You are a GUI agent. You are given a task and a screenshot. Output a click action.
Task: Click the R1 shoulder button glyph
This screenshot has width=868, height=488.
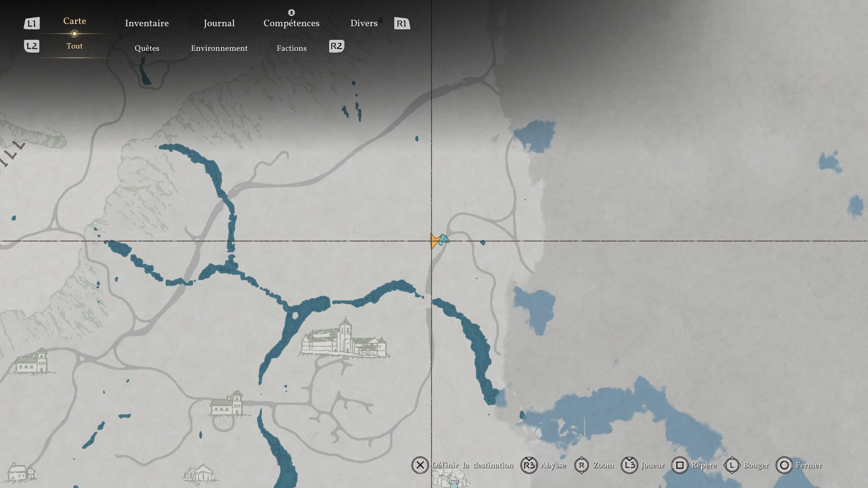402,23
